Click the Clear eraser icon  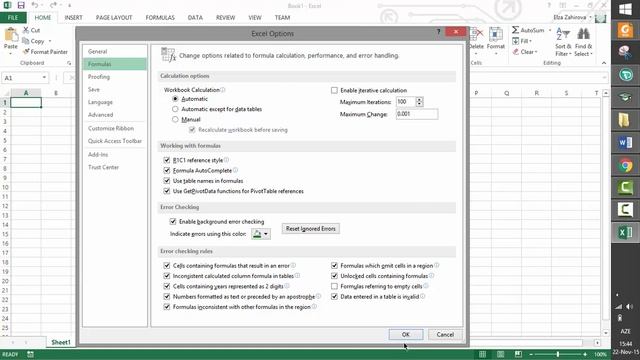point(516,51)
